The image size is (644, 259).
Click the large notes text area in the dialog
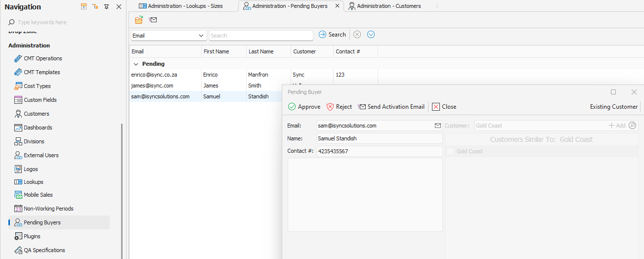(365, 195)
